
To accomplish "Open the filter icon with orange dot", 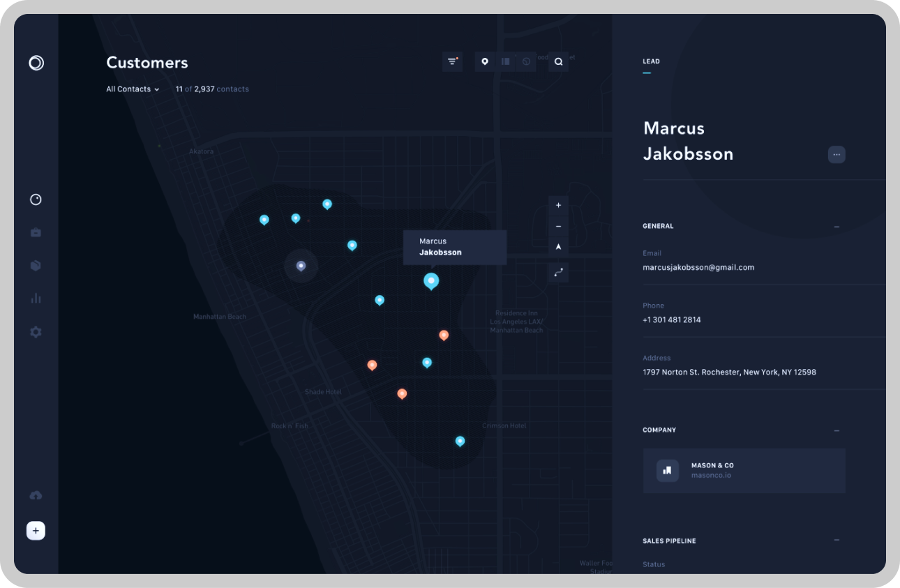I will click(452, 62).
